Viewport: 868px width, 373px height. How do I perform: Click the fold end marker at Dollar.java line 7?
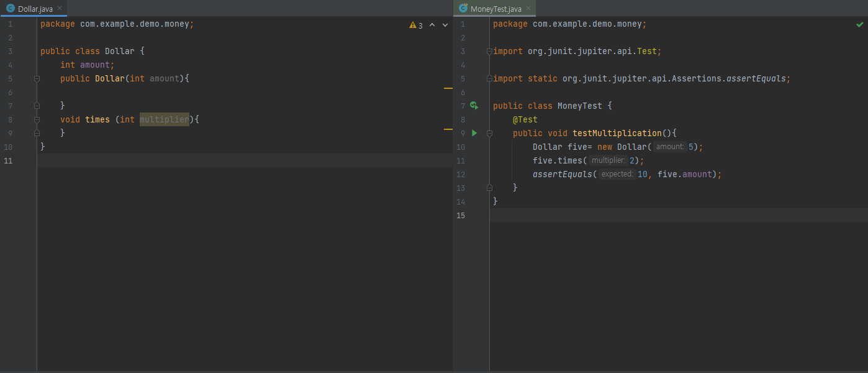click(x=37, y=106)
